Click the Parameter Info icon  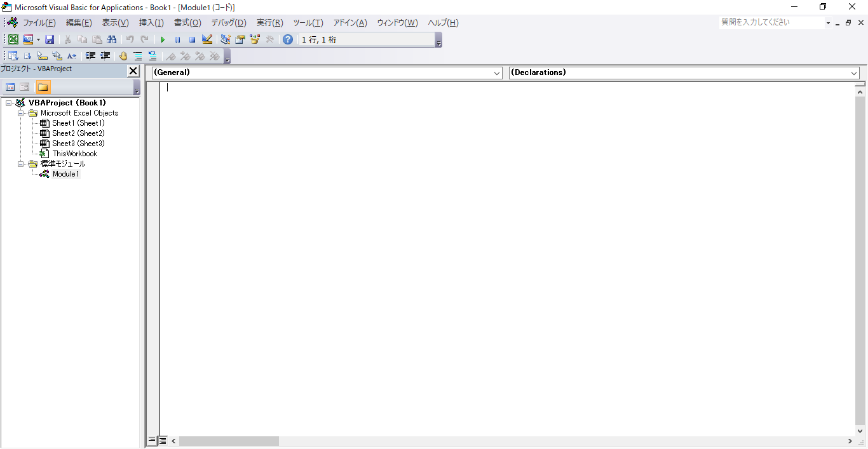[57, 56]
